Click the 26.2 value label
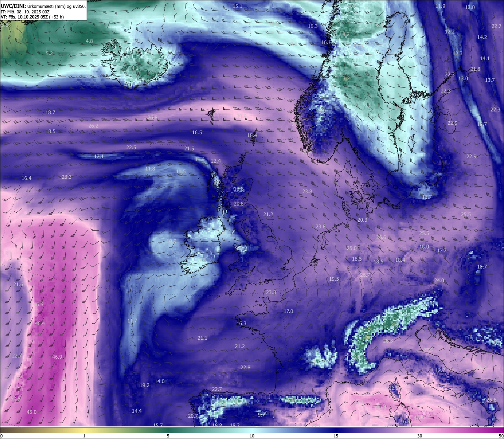The width and height of the screenshot is (504, 439). (93, 126)
